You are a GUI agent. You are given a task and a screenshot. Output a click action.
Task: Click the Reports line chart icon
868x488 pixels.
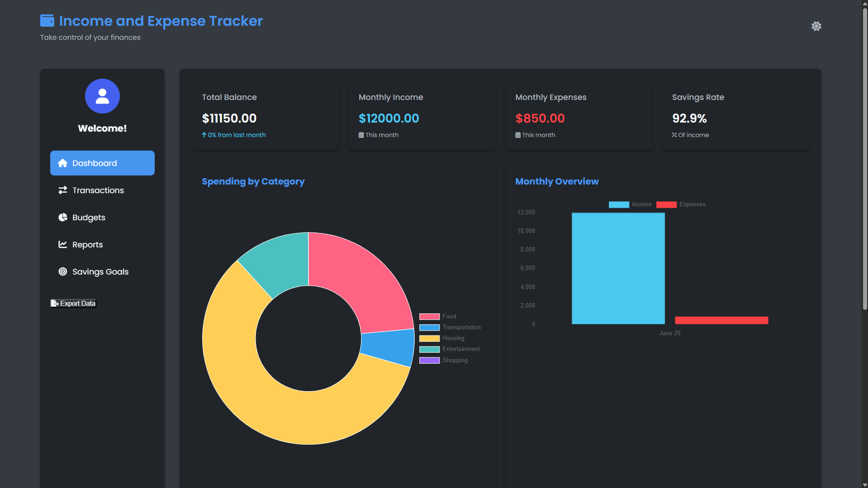tap(63, 245)
